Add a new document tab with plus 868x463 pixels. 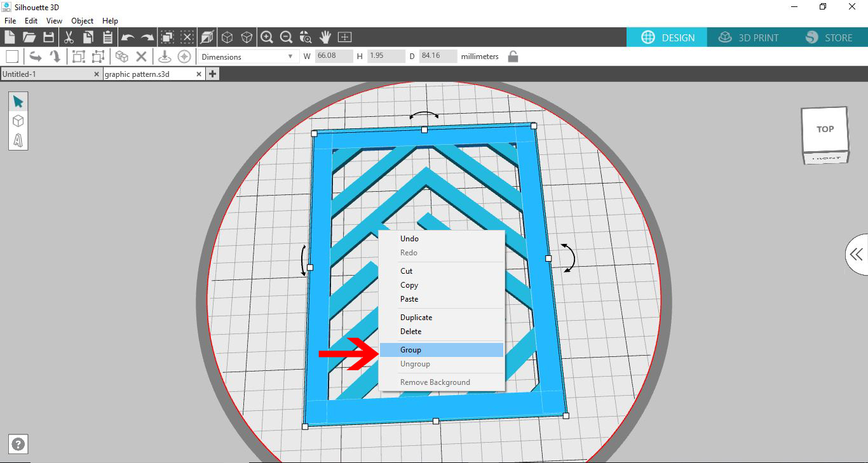pos(212,74)
